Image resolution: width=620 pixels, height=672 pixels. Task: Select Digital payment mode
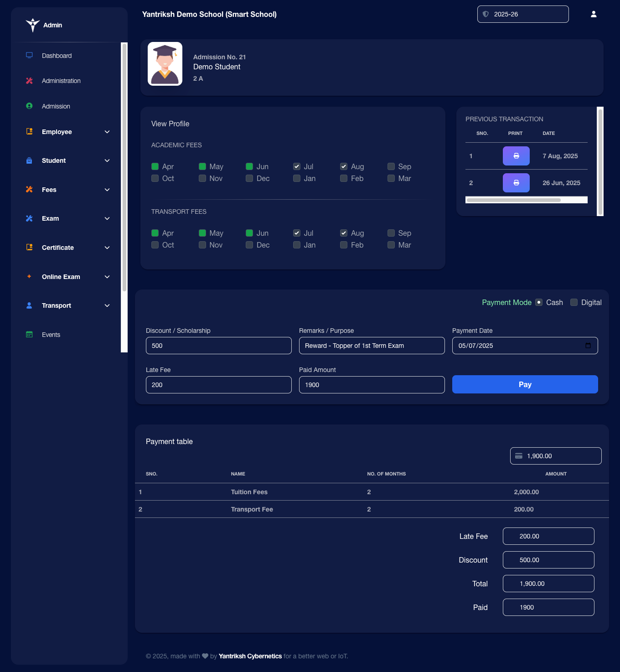[573, 302]
